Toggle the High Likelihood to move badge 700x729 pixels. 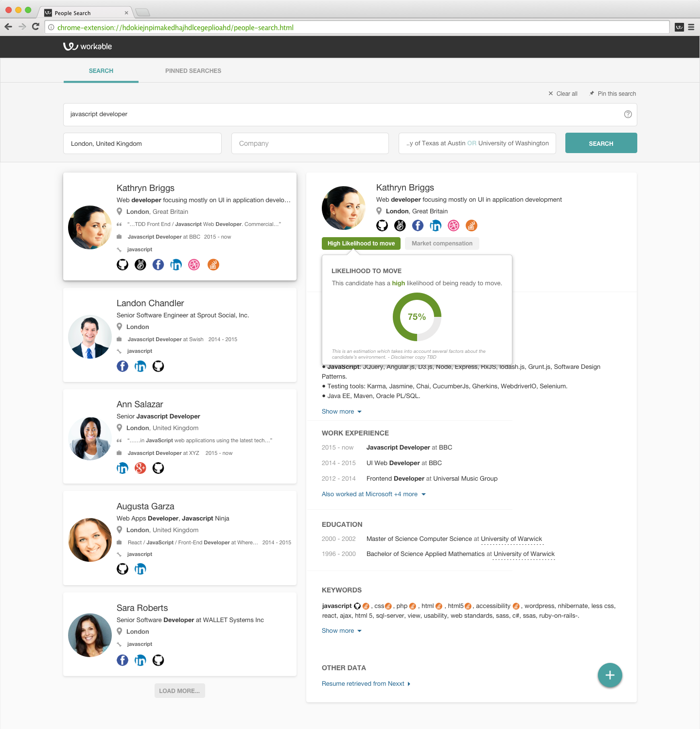pyautogui.click(x=361, y=243)
